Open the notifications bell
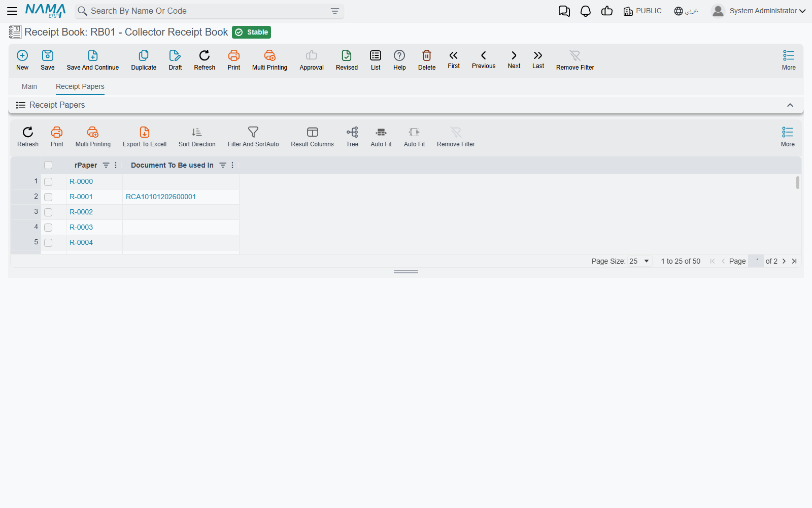The width and height of the screenshot is (812, 508). coord(586,11)
